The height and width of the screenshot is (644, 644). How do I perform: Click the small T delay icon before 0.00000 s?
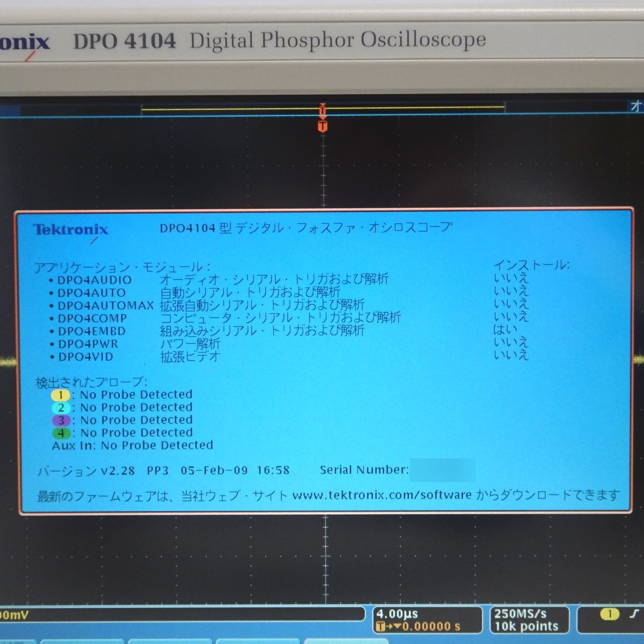click(x=381, y=627)
